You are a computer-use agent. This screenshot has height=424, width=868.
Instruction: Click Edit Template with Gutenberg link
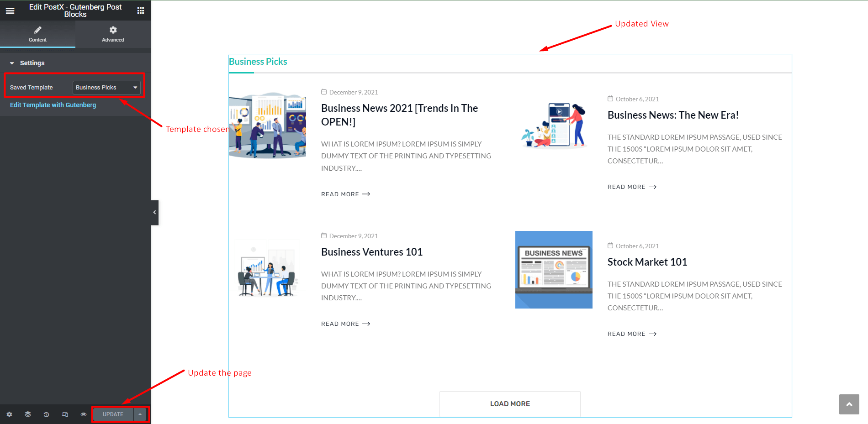[x=53, y=105]
